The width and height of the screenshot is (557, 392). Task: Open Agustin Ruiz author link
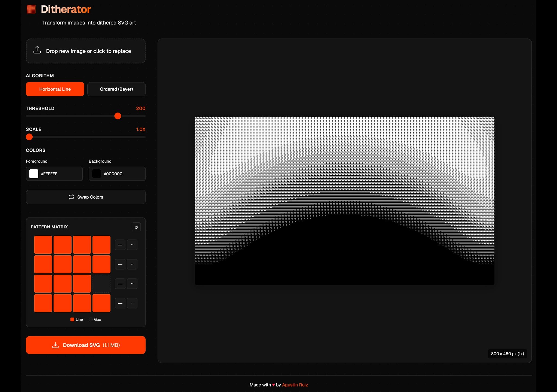(x=295, y=385)
